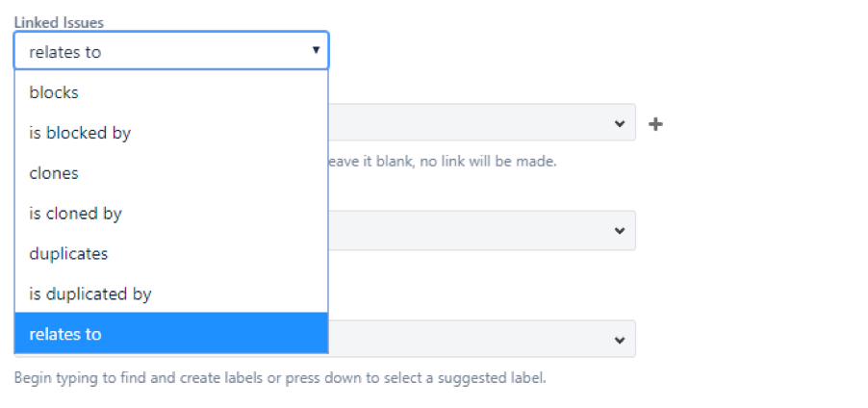Click the plus icon to add another link
The width and height of the screenshot is (868, 408).
pos(655,124)
